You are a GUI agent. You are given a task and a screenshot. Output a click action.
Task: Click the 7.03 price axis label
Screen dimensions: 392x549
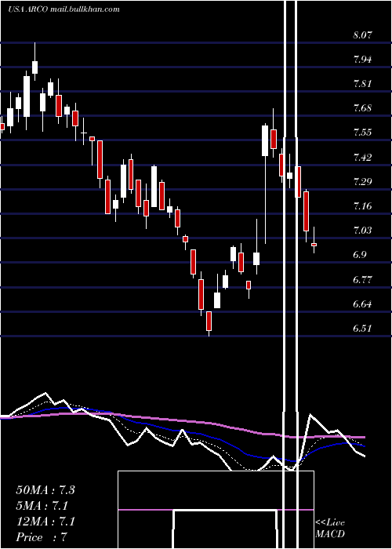click(x=362, y=230)
